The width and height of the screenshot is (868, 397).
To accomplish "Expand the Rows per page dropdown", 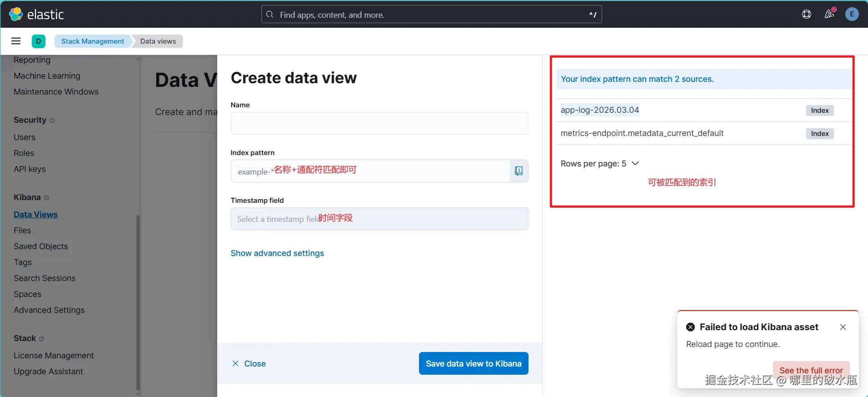I will (600, 164).
